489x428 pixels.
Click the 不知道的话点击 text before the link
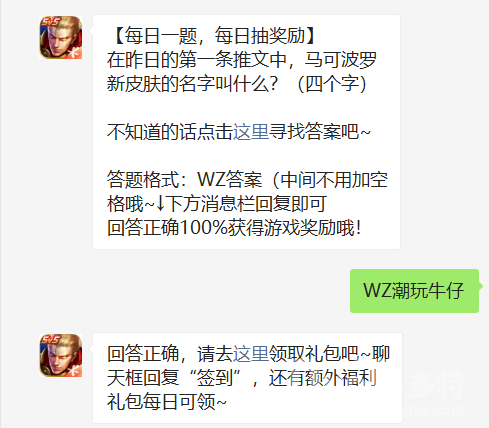pos(170,132)
